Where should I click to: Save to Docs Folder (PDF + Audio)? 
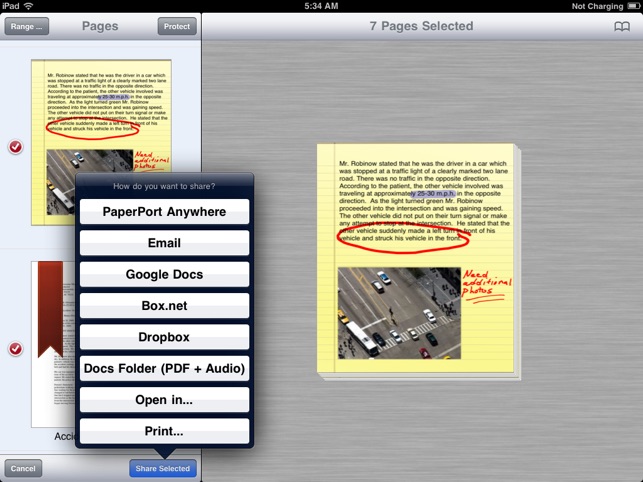(x=164, y=368)
